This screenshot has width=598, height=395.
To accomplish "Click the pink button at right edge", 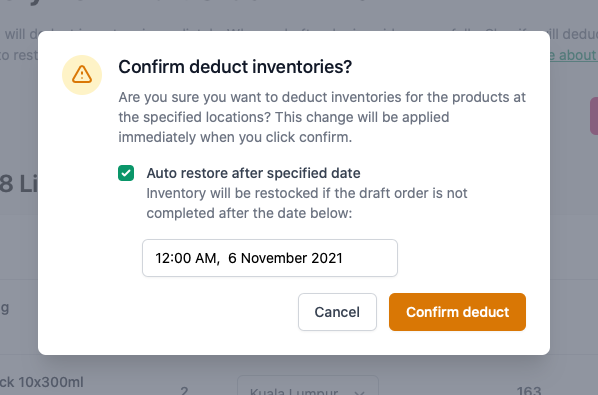I will [594, 116].
